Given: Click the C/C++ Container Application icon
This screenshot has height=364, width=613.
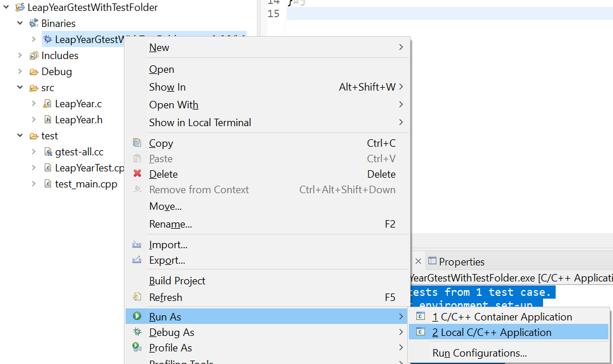Looking at the screenshot, I should (421, 316).
